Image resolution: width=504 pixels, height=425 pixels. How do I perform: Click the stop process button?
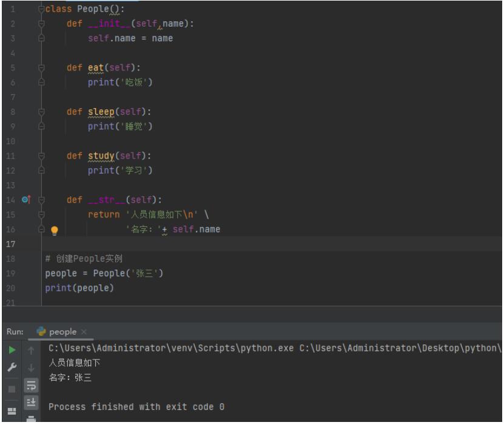[12, 387]
